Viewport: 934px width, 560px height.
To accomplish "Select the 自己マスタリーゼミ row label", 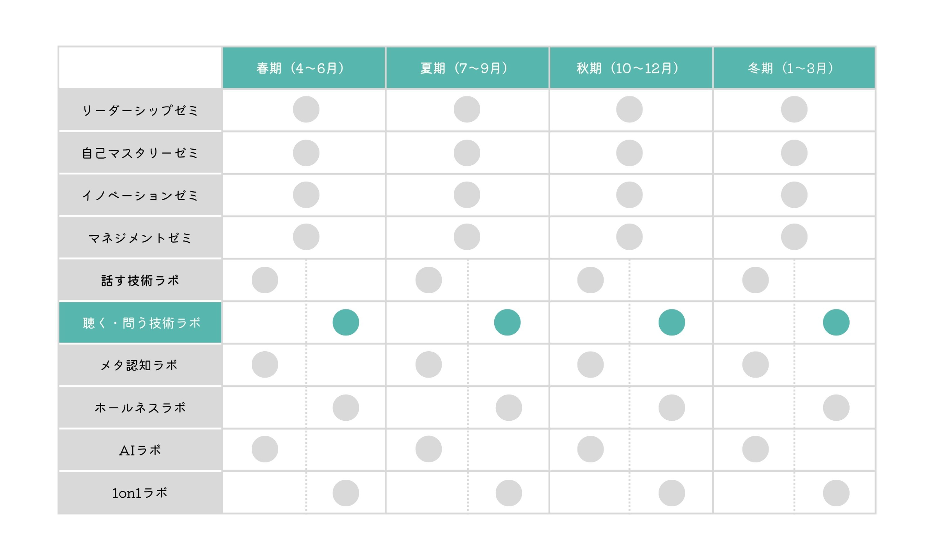I will click(x=140, y=153).
